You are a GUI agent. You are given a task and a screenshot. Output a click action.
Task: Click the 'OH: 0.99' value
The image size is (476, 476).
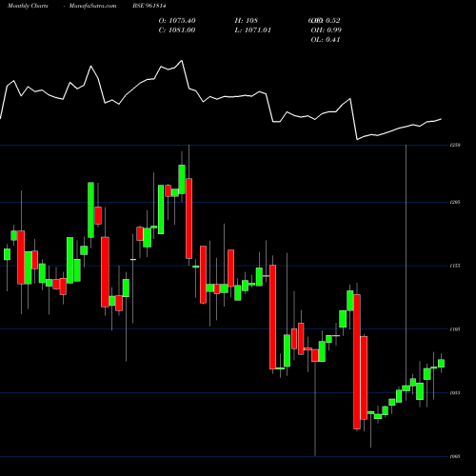327,30
